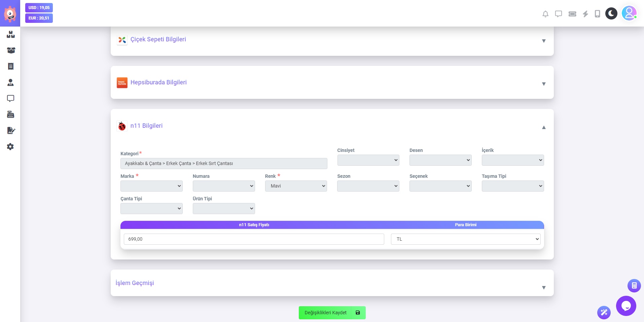Image resolution: width=644 pixels, height=322 pixels.
Task: Click the Kategori field
Action: 223,163
